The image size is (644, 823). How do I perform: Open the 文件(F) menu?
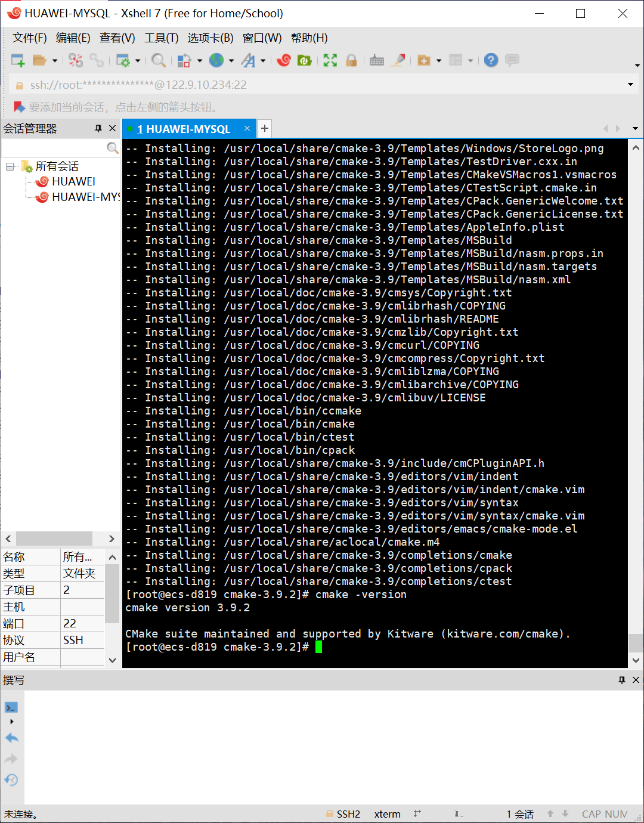point(30,38)
